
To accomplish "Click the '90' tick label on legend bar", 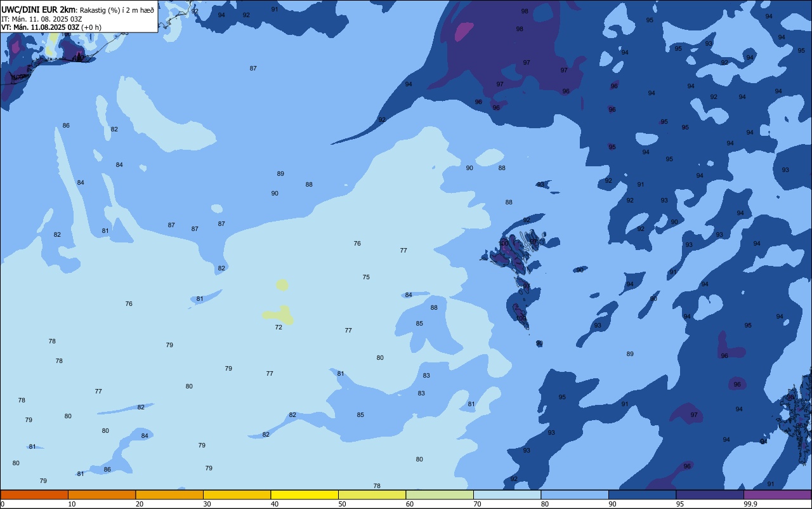I will (612, 504).
